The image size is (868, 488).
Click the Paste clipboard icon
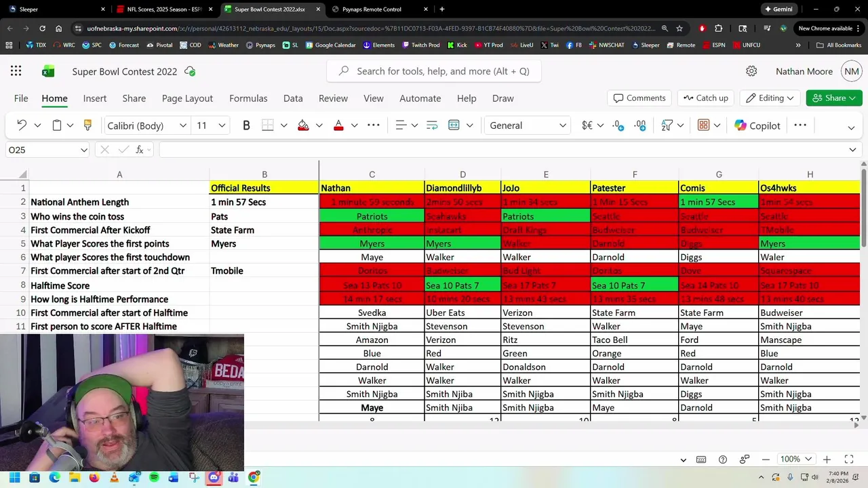point(57,125)
